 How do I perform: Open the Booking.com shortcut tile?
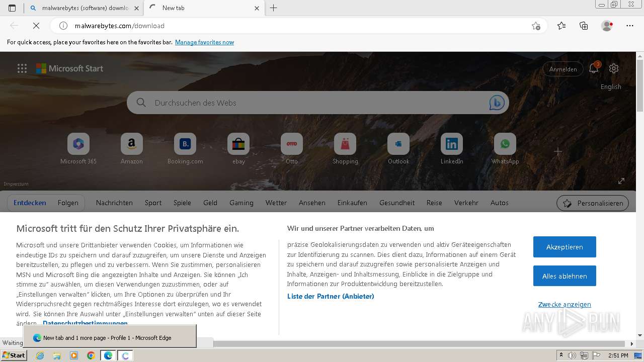185,149
